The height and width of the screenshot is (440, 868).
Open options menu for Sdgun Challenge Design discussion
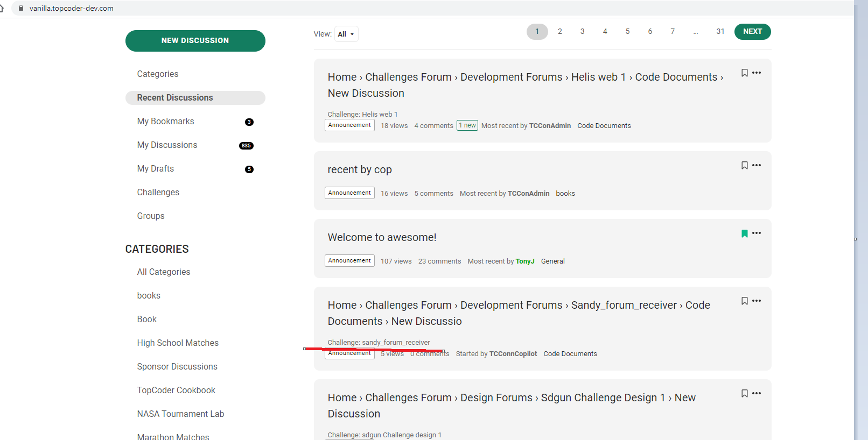pos(757,393)
